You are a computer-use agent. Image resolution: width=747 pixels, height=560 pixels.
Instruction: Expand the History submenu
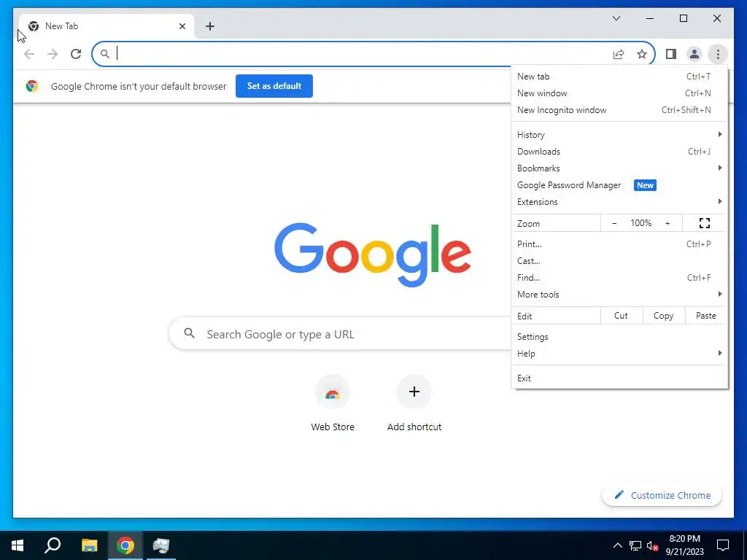[x=619, y=135]
